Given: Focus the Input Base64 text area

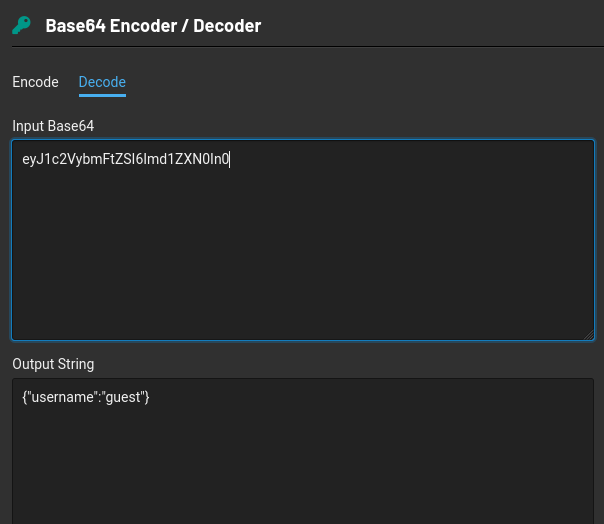Looking at the screenshot, I should tap(303, 240).
